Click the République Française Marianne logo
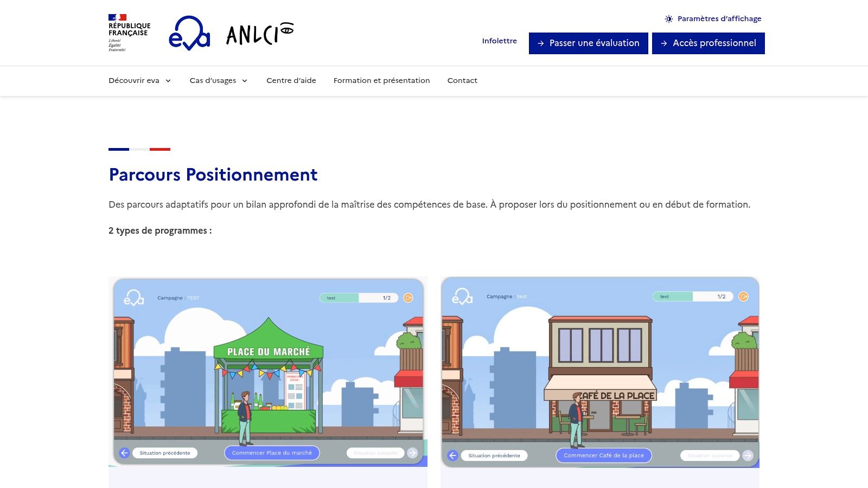The width and height of the screenshot is (868, 488). [x=130, y=31]
